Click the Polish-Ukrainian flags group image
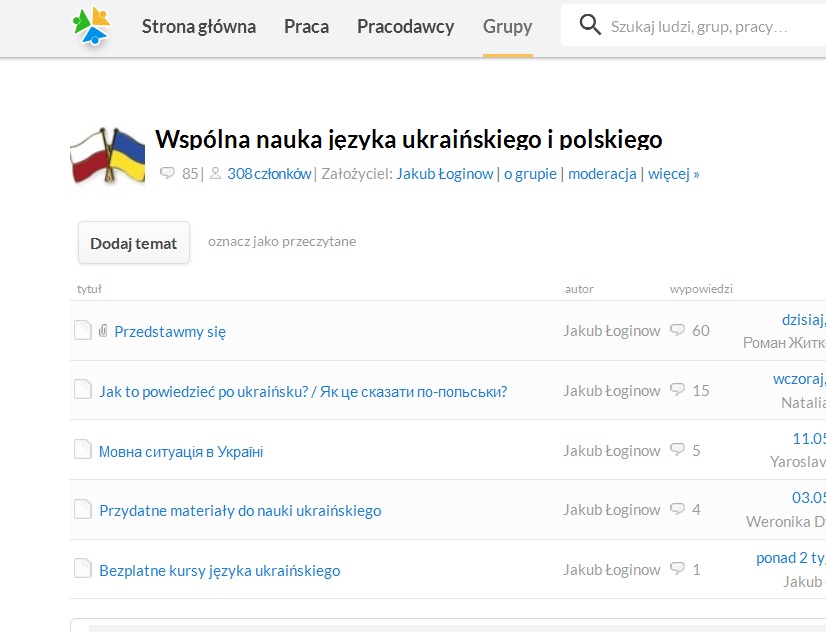 point(108,157)
